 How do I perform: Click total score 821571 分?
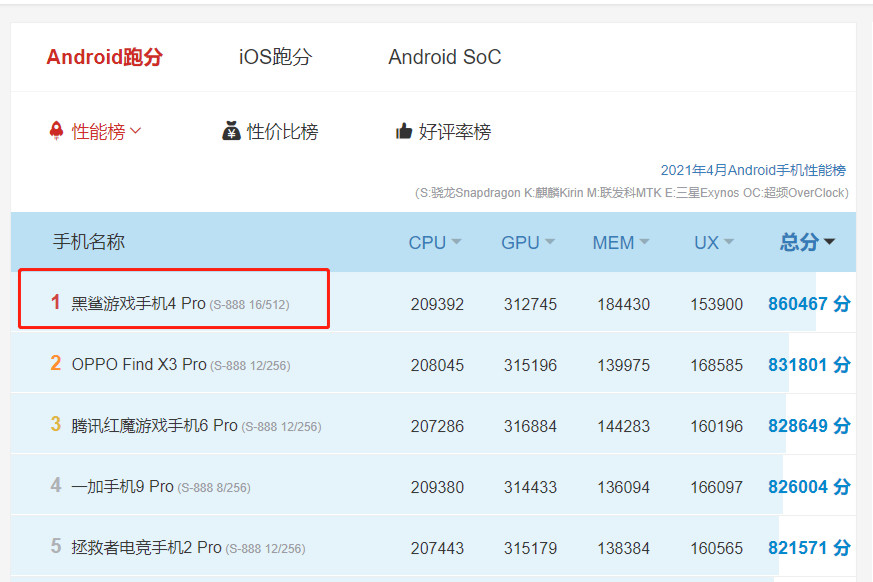pyautogui.click(x=809, y=548)
